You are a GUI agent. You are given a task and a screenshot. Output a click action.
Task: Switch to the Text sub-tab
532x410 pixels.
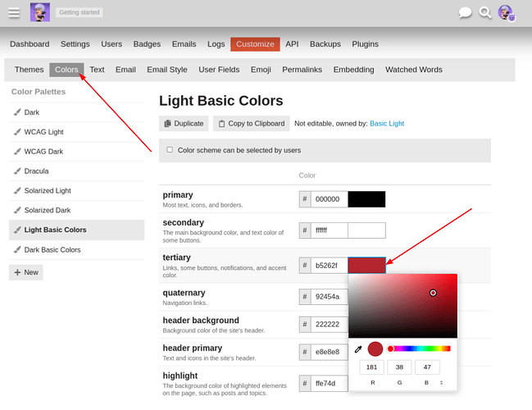click(x=97, y=70)
